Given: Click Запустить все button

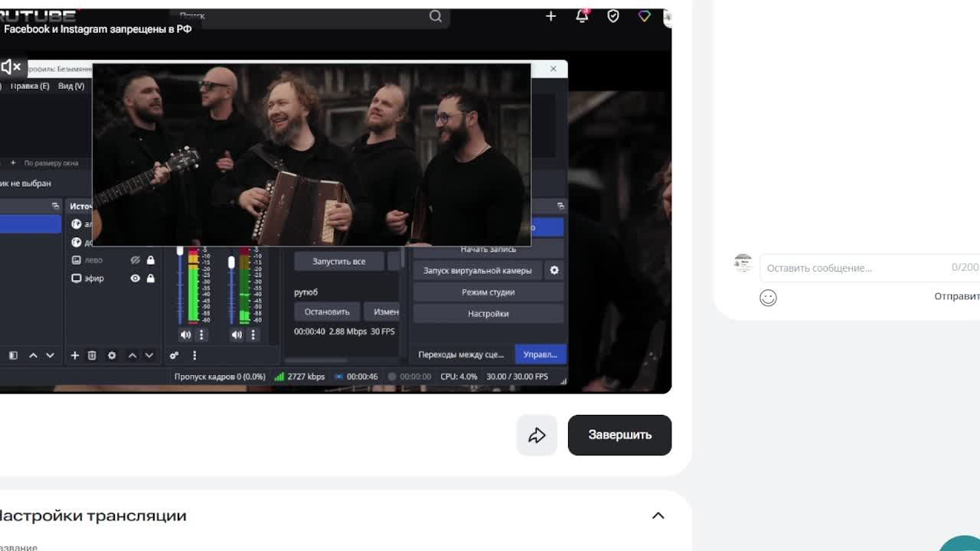Looking at the screenshot, I should coord(339,262).
